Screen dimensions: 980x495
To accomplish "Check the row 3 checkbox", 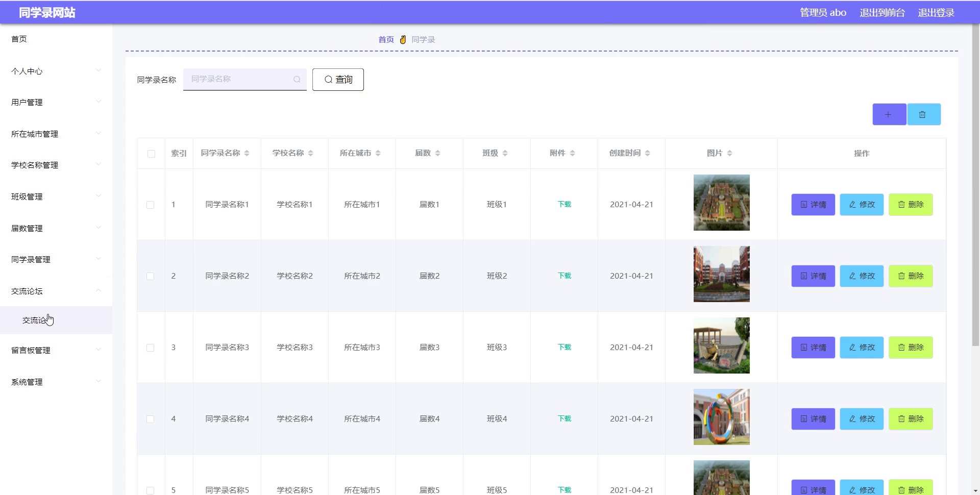I will pos(150,348).
